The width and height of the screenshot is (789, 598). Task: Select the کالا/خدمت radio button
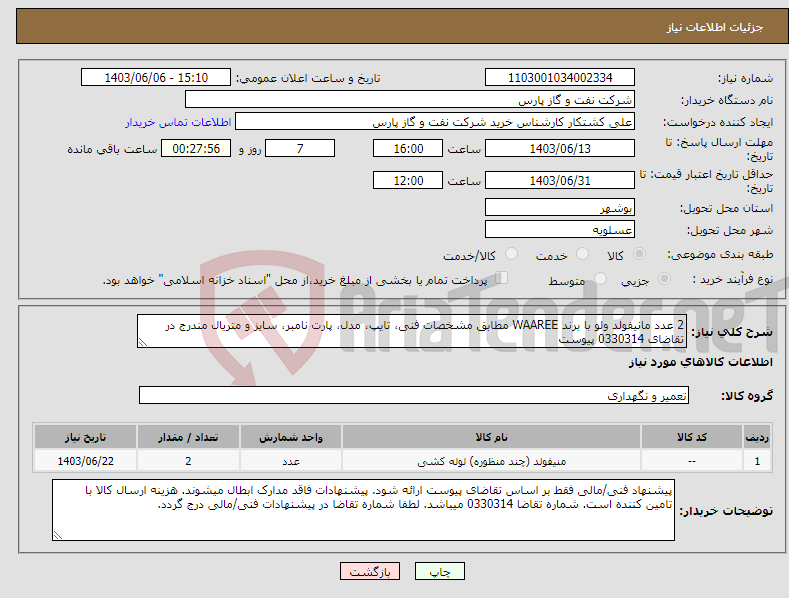[511, 254]
